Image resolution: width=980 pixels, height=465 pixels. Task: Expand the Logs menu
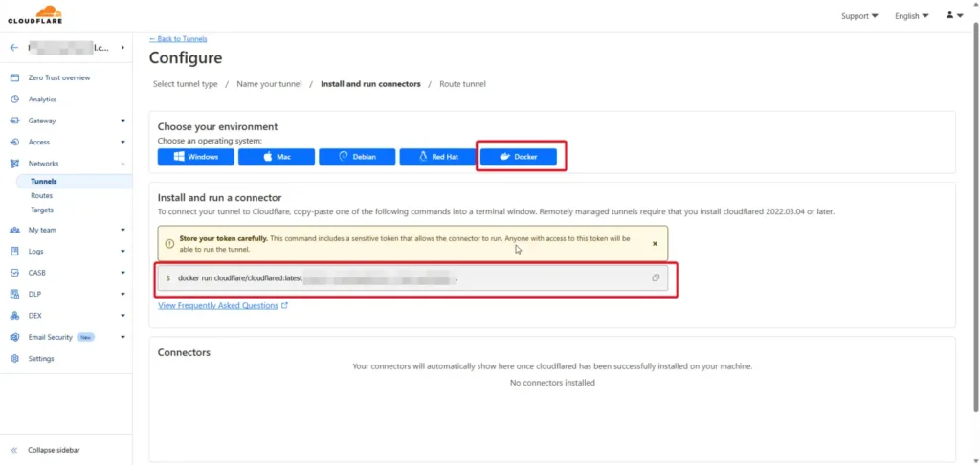tap(122, 252)
